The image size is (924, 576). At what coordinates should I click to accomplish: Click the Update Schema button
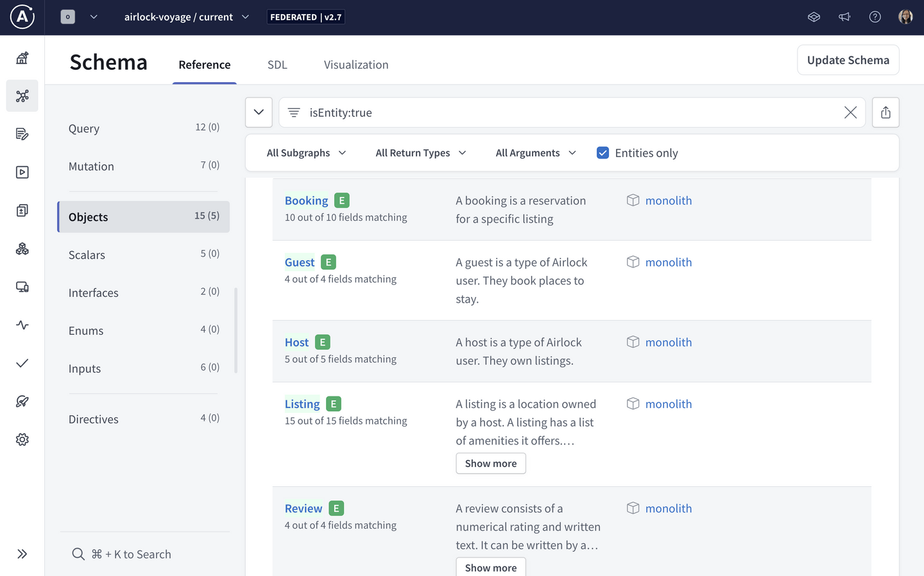848,60
